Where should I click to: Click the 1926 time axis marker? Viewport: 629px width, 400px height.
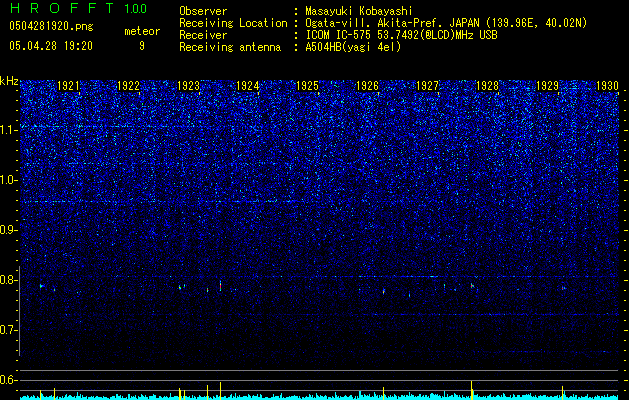(367, 86)
